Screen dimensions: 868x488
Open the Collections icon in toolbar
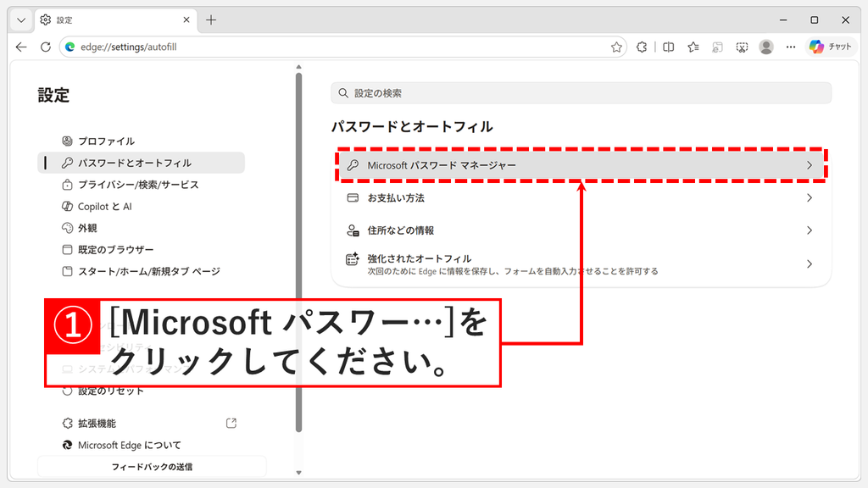point(717,47)
